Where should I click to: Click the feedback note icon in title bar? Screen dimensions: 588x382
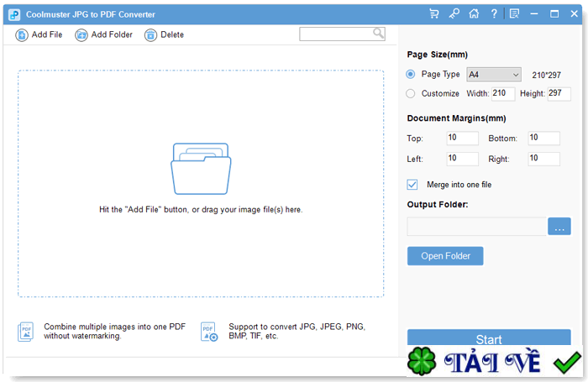click(x=514, y=14)
